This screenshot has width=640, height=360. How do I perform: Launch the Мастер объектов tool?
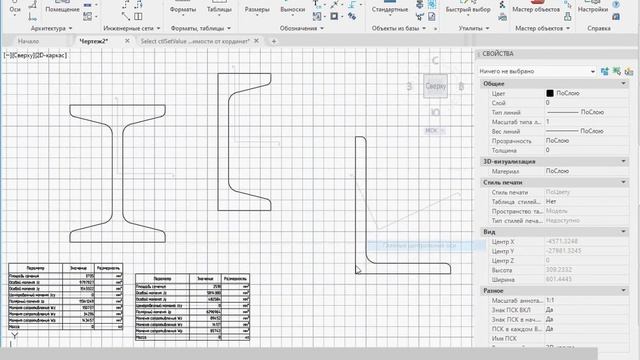536,9
